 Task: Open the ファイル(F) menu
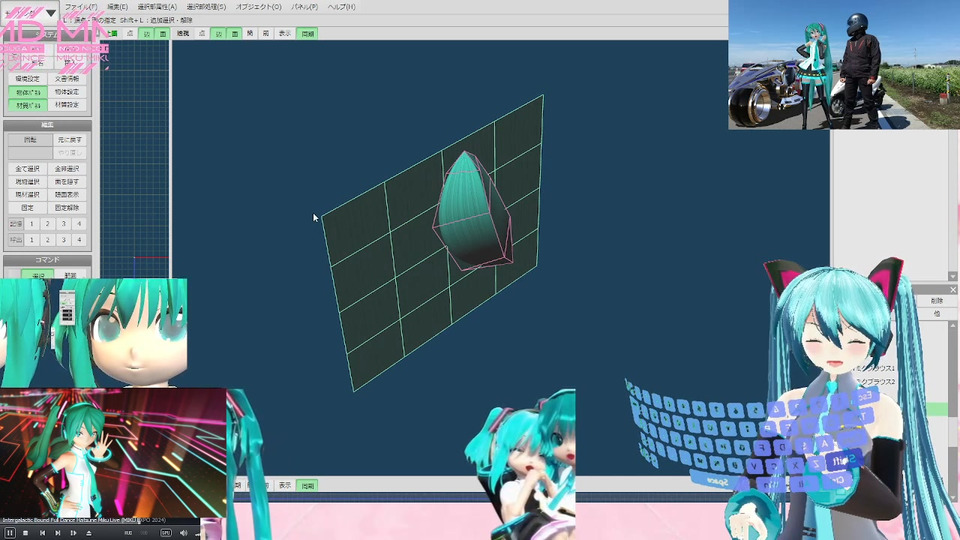click(x=81, y=7)
